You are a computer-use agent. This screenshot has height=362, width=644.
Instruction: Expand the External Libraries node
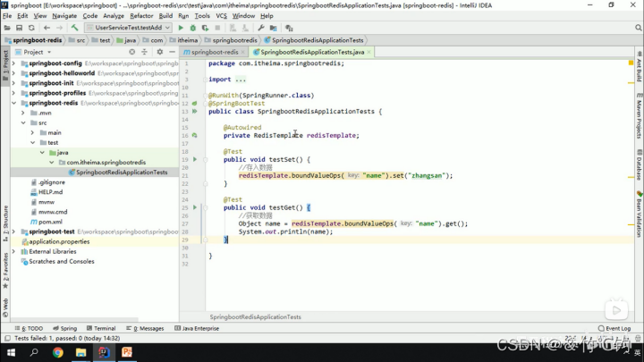pyautogui.click(x=13, y=251)
